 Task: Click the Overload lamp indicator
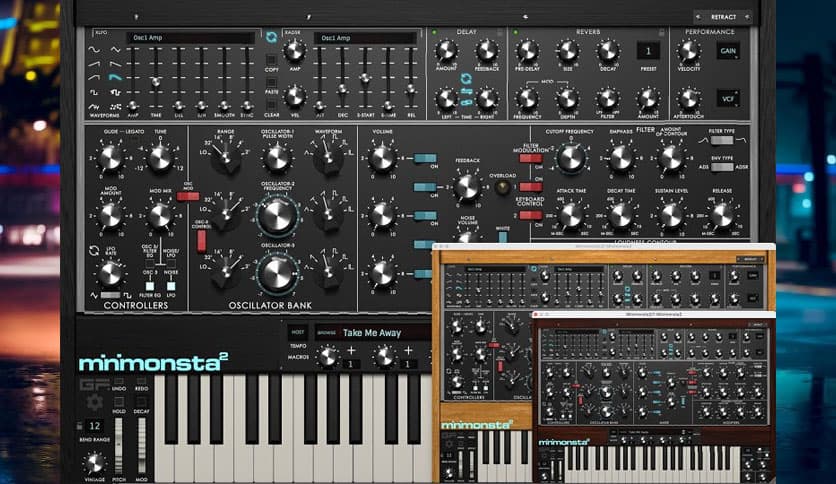pos(502,187)
